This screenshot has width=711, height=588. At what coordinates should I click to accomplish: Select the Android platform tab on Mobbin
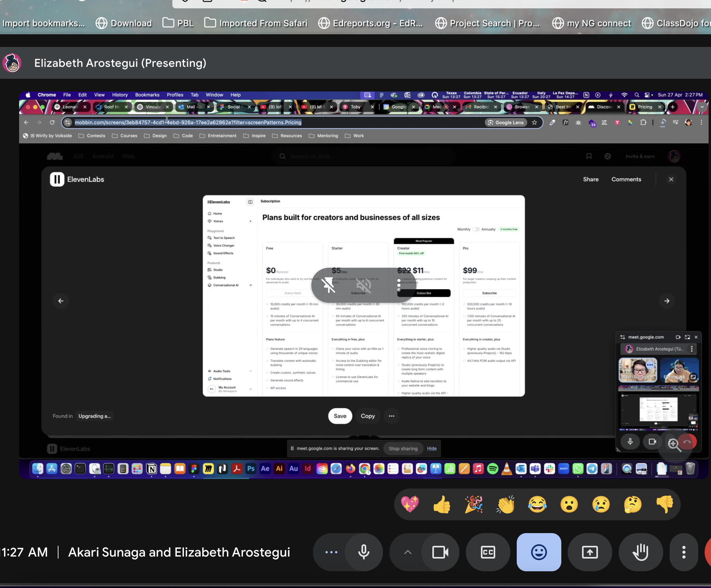pos(103,156)
